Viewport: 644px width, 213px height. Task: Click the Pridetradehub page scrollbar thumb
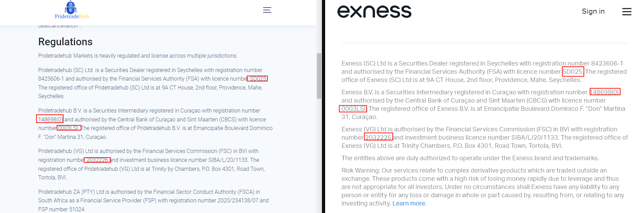tap(319, 76)
